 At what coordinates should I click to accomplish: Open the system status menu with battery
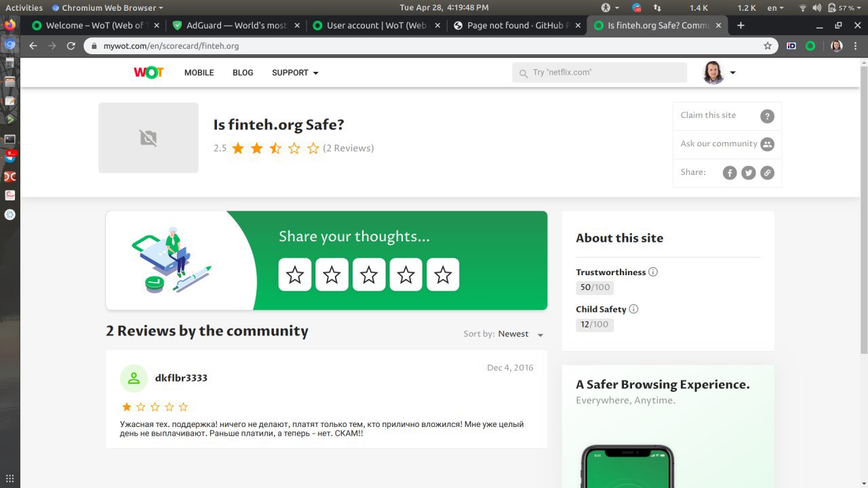(829, 8)
